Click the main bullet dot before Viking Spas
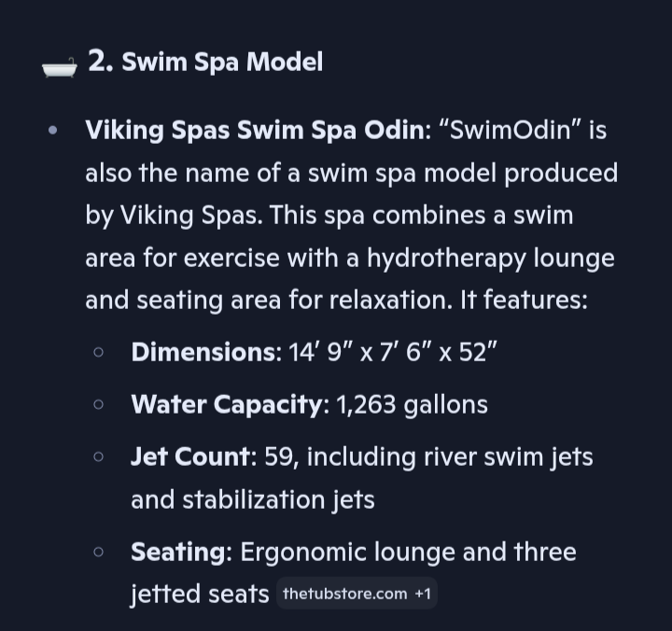The height and width of the screenshot is (631, 672). tap(52, 130)
